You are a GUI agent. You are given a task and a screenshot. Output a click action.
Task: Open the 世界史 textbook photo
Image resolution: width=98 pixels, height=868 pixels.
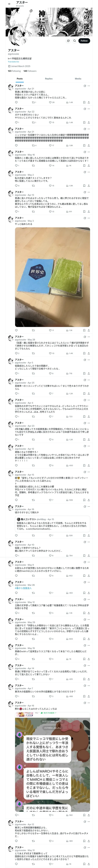(52, 277)
